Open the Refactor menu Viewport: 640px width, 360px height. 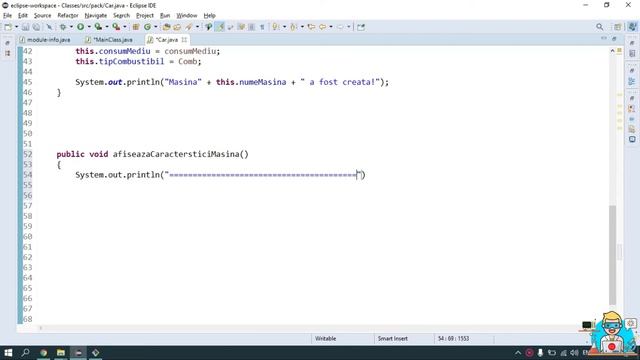68,16
